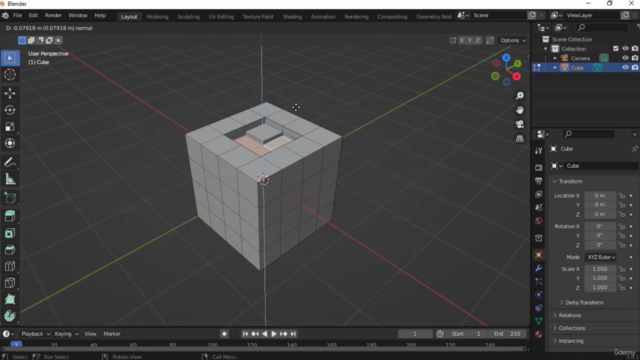Viewport: 640px width, 360px height.
Task: Hide Collection via its eye icon
Action: (625, 49)
